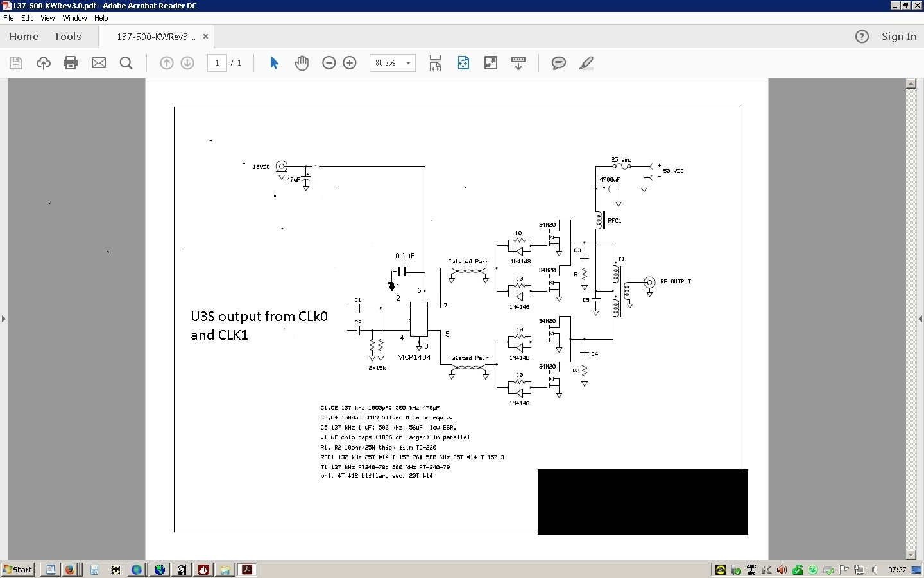Close the 137-500-KWRev3 document tab
924x578 pixels.
pyautogui.click(x=205, y=37)
